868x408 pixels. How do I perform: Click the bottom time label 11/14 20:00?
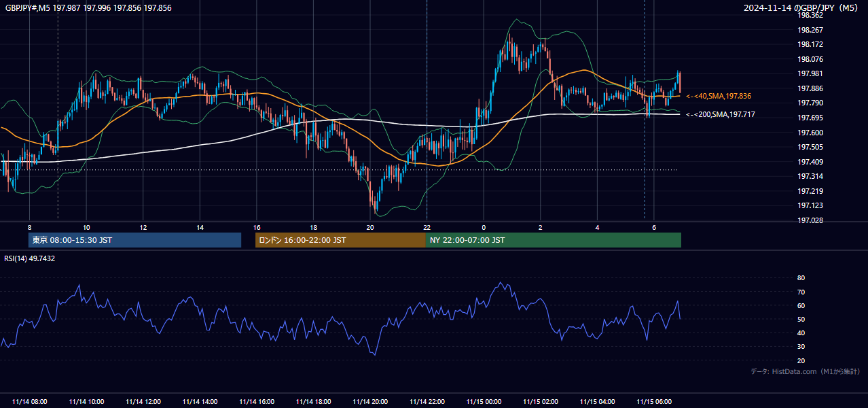(370, 402)
